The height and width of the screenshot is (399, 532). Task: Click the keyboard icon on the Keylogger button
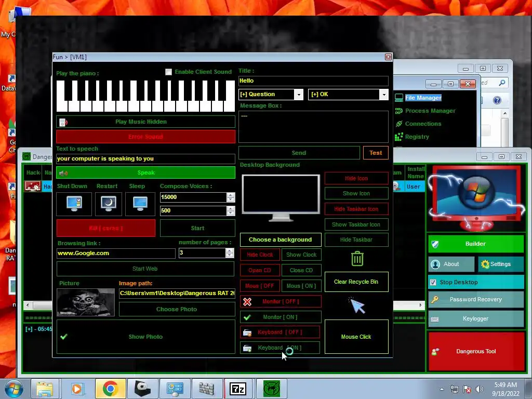(x=435, y=319)
